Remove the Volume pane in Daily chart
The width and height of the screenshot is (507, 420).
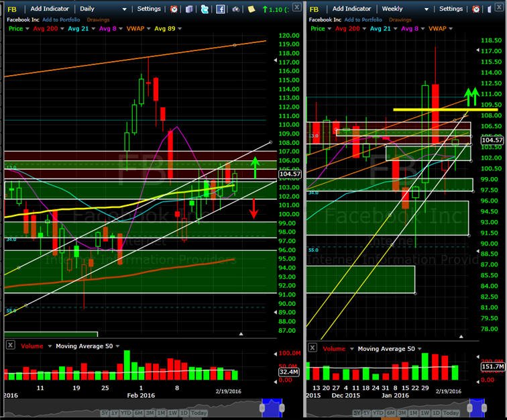coord(10,345)
